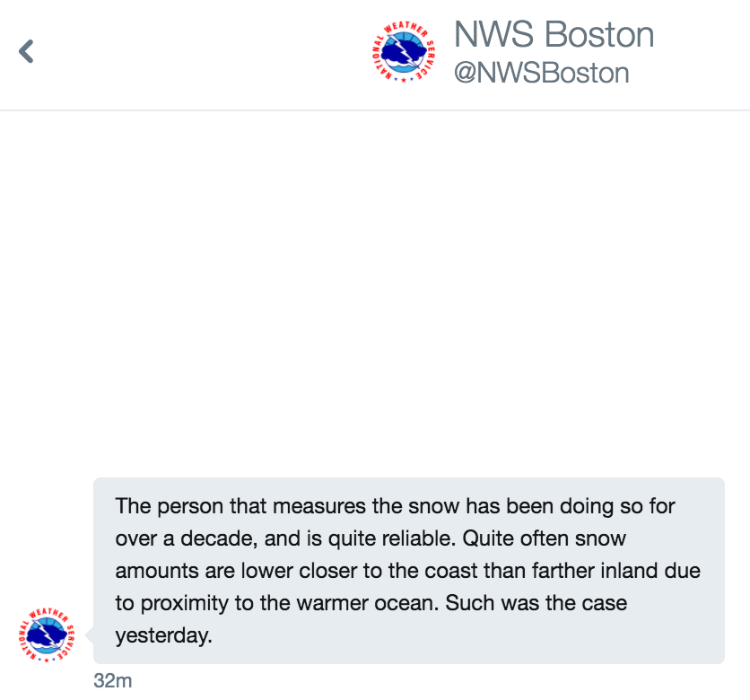This screenshot has height=700, width=750.
Task: Go back using the left chevron arrow
Action: (26, 51)
